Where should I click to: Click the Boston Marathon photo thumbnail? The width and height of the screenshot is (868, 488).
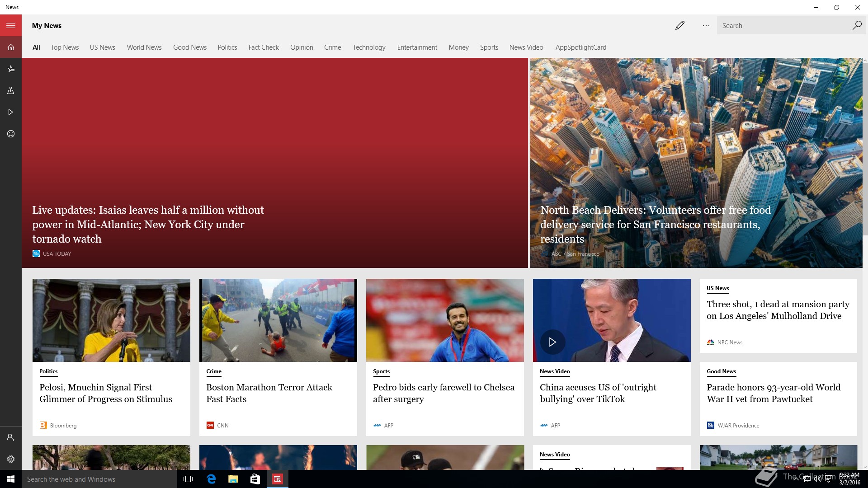tap(278, 320)
